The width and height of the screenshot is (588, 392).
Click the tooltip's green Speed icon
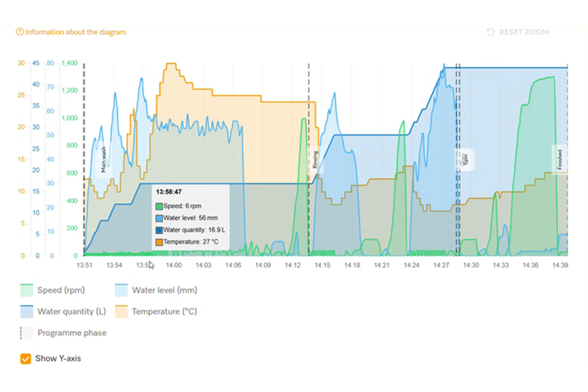159,206
